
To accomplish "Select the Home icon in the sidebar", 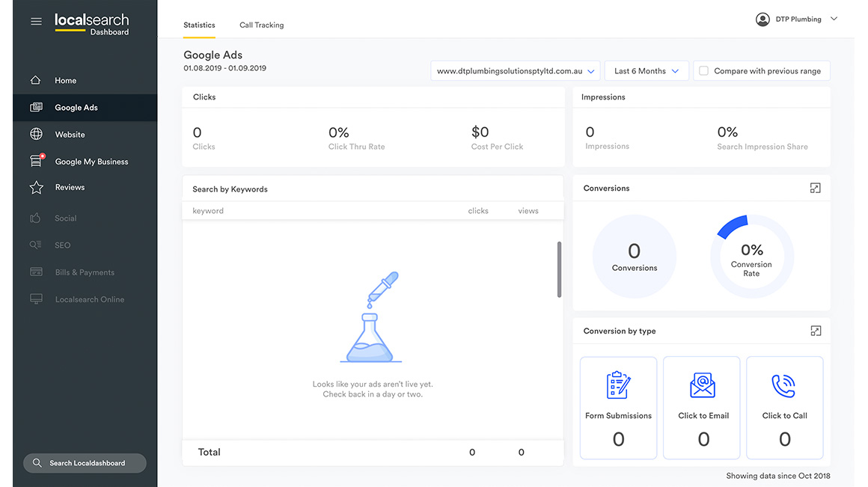I will click(x=36, y=80).
